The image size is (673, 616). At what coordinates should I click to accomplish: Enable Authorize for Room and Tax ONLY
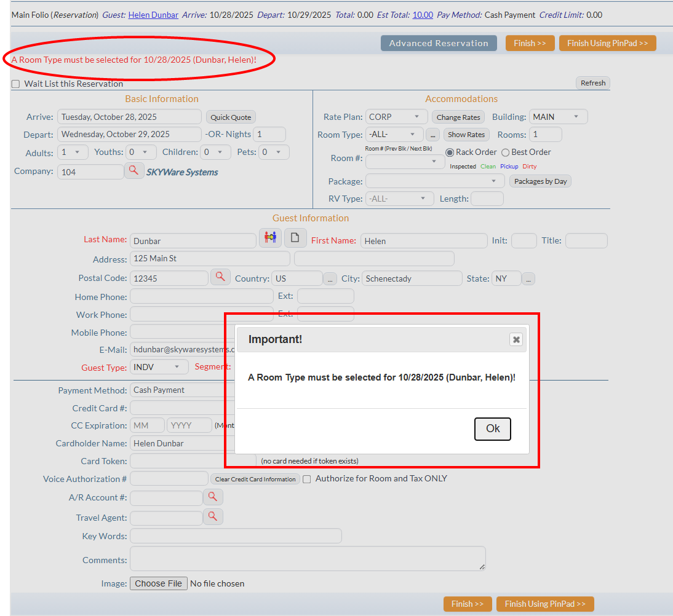tap(307, 479)
